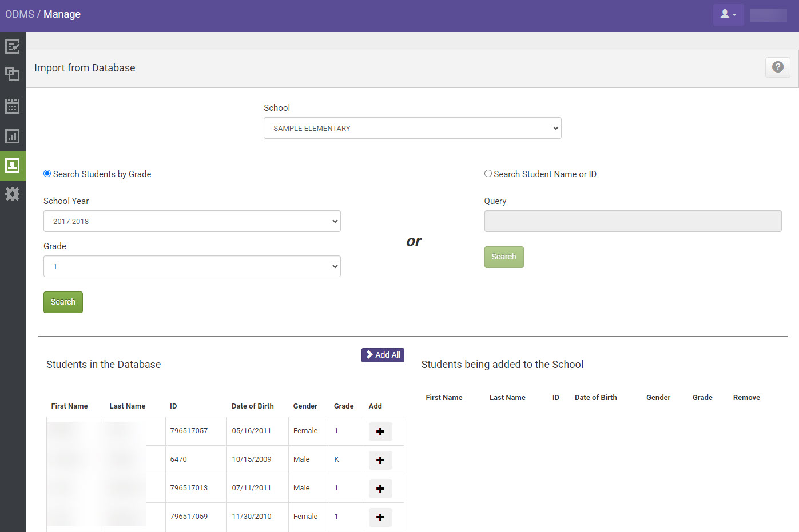
Task: Open the help question mark icon
Action: coord(777,67)
